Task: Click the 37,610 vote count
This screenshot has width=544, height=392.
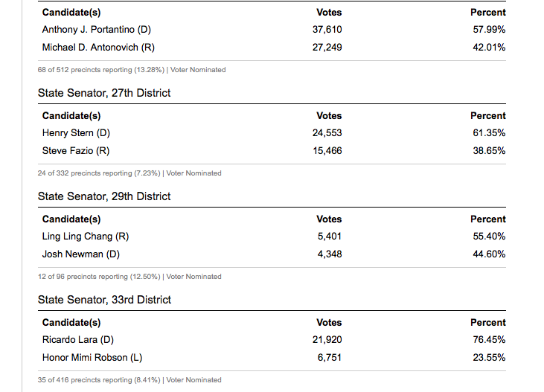Action: click(327, 30)
